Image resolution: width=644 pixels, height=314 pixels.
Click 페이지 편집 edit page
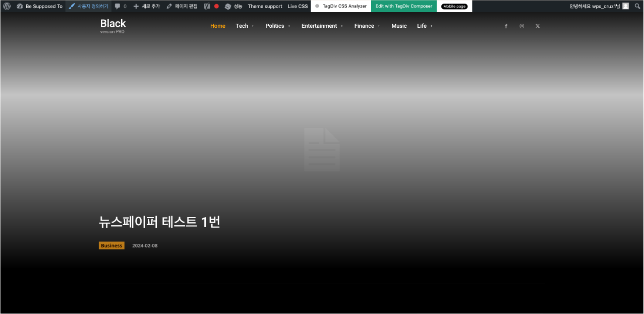pyautogui.click(x=182, y=6)
